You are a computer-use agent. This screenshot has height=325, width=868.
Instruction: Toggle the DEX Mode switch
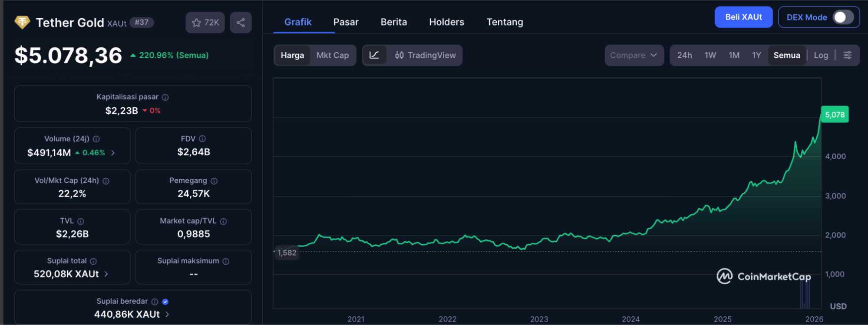[843, 17]
